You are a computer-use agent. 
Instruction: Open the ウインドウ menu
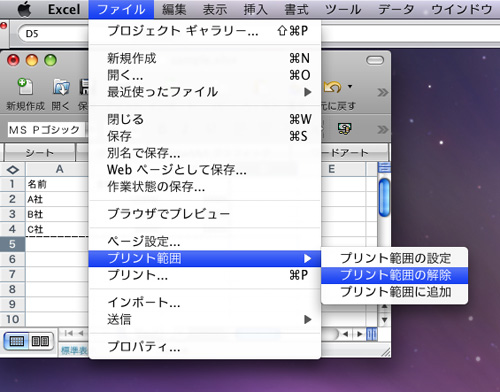point(462,9)
